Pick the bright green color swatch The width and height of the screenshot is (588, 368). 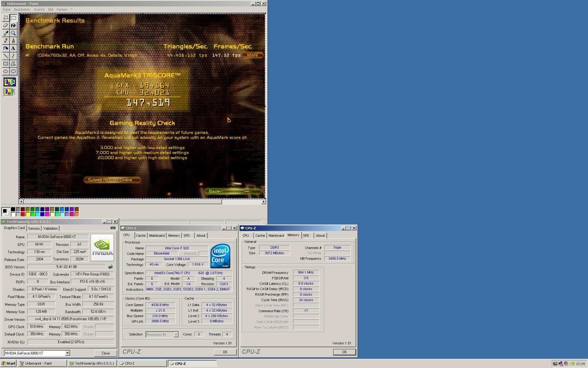point(32,214)
